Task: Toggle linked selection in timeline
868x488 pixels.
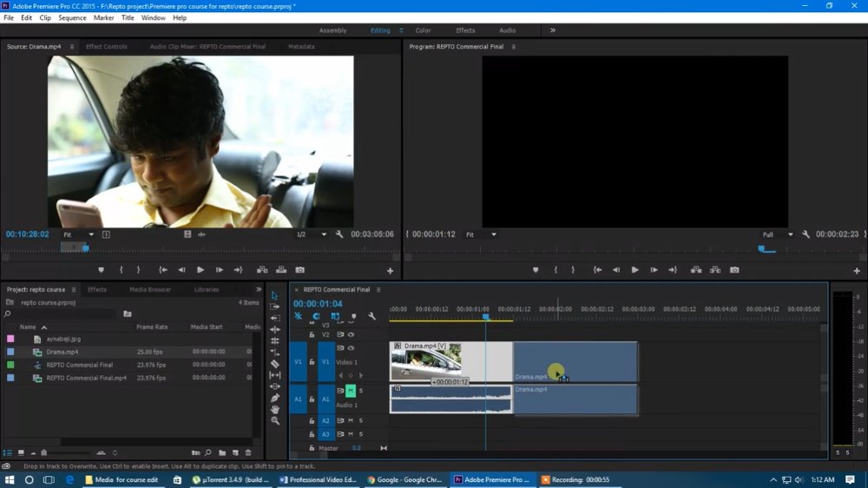Action: coord(335,316)
